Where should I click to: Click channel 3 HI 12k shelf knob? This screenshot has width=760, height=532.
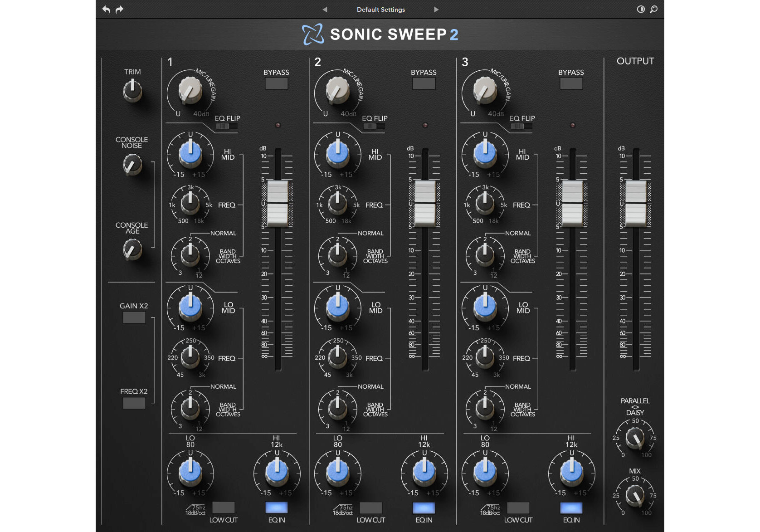pos(572,472)
